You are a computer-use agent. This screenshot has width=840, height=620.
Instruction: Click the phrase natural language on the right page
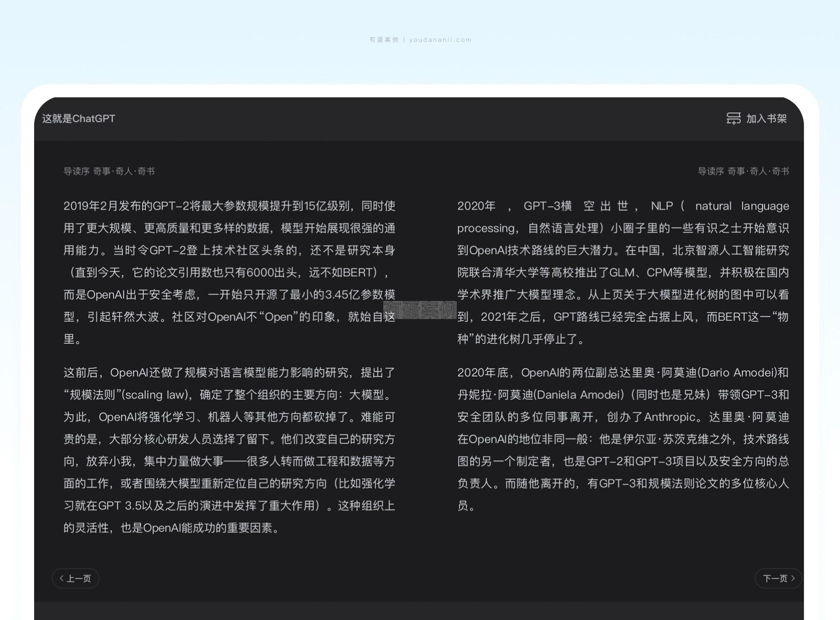coord(742,206)
